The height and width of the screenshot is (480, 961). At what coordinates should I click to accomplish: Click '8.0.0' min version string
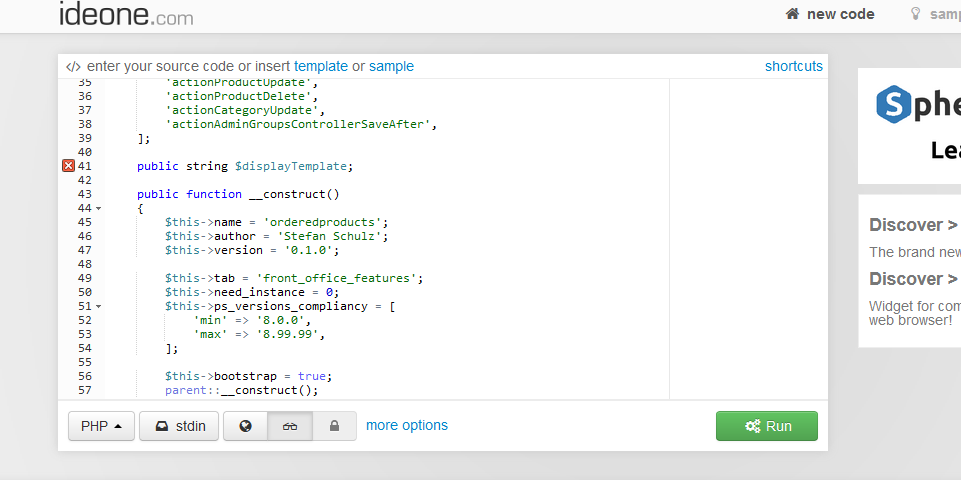tap(281, 321)
